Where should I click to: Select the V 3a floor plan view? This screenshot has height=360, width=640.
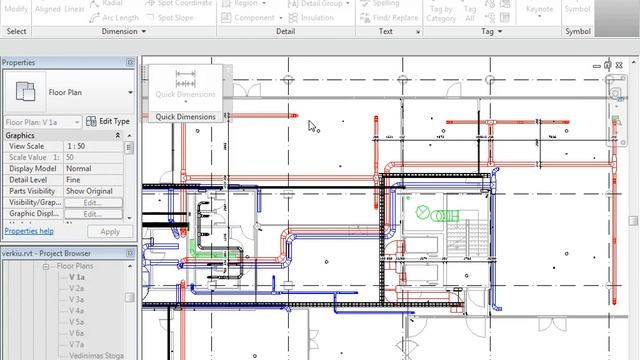pos(76,300)
